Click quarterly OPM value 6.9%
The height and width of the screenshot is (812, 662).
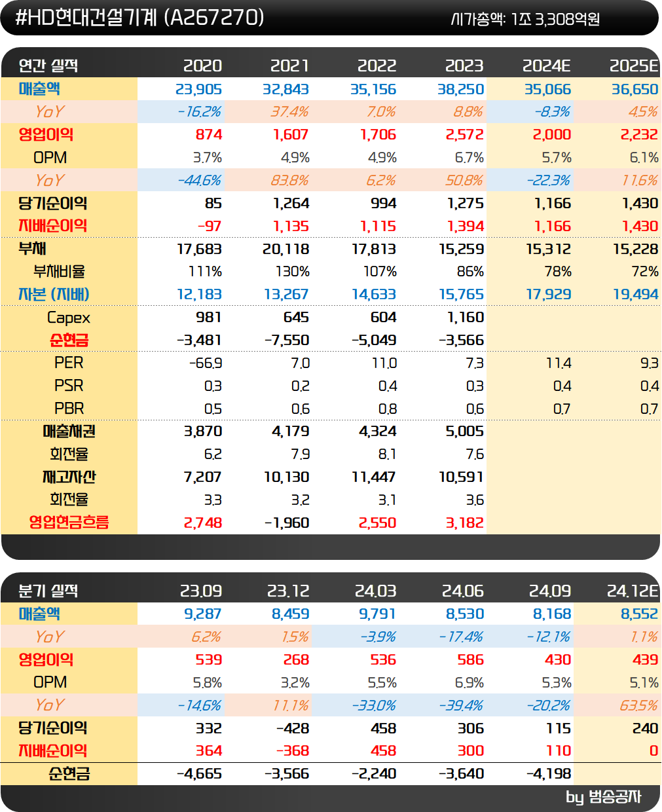[x=469, y=683]
